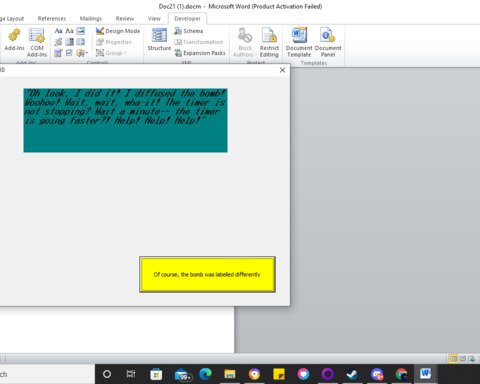This screenshot has width=480, height=384.
Task: Open File Explorer from taskbar
Action: pos(230,374)
